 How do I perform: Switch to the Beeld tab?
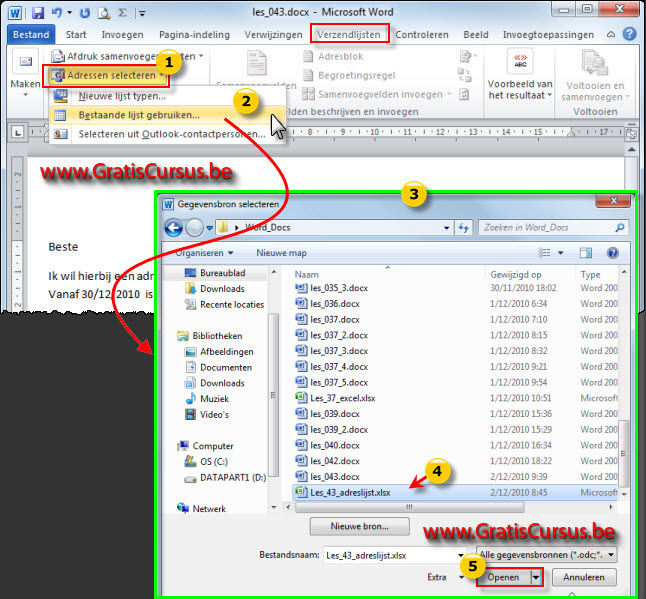[x=476, y=35]
